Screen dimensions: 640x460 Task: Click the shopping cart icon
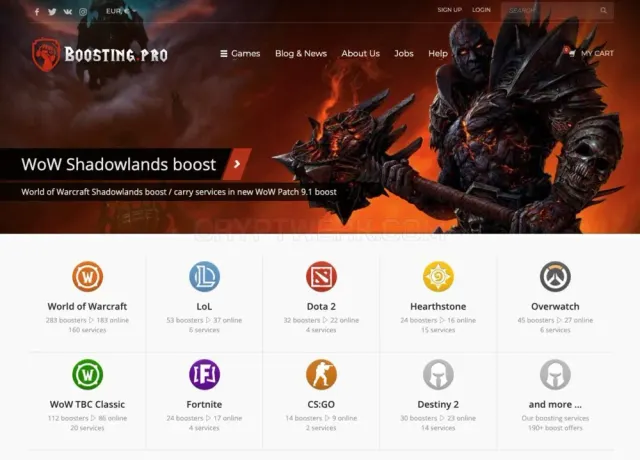(x=571, y=53)
